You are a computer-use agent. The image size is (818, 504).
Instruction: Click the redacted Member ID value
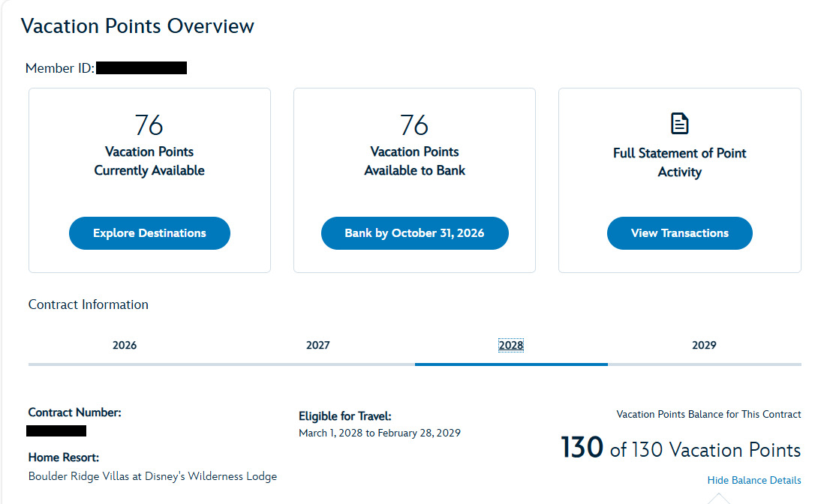[141, 67]
